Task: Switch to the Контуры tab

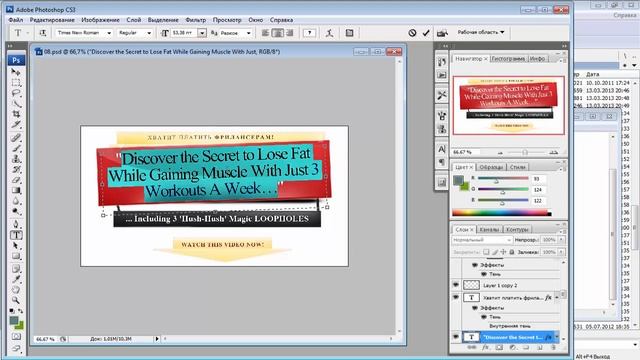Action: (517, 229)
